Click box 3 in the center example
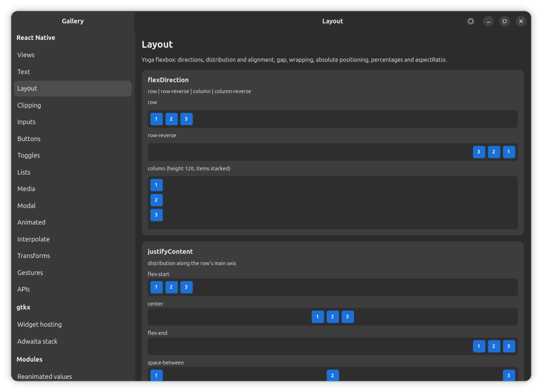The width and height of the screenshot is (542, 392). click(347, 317)
